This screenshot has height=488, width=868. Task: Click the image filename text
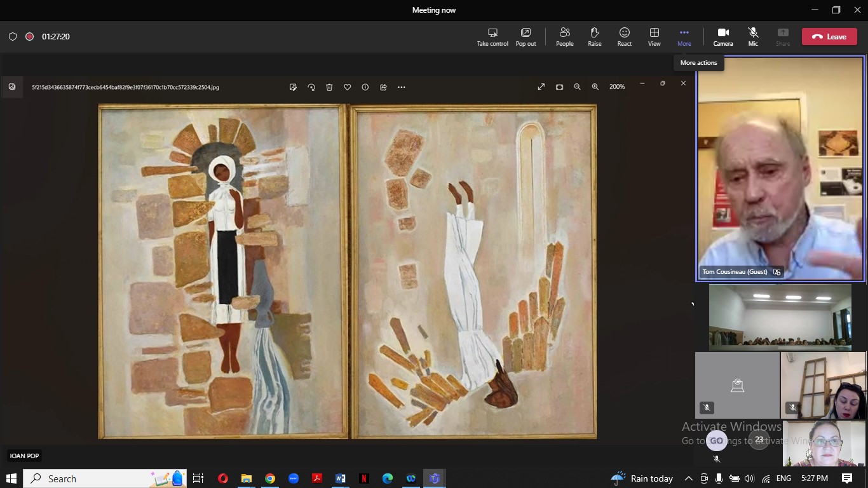pos(125,88)
